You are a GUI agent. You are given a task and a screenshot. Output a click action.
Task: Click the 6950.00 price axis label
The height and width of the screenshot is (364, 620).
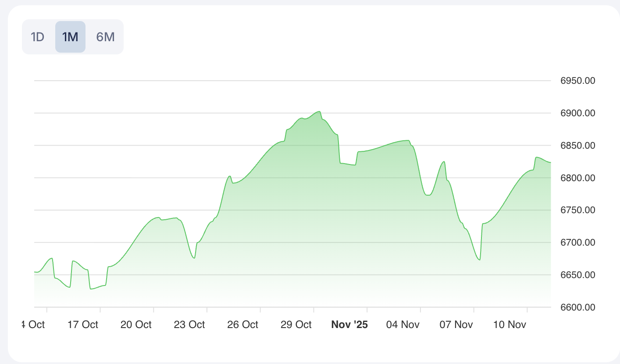tap(578, 81)
